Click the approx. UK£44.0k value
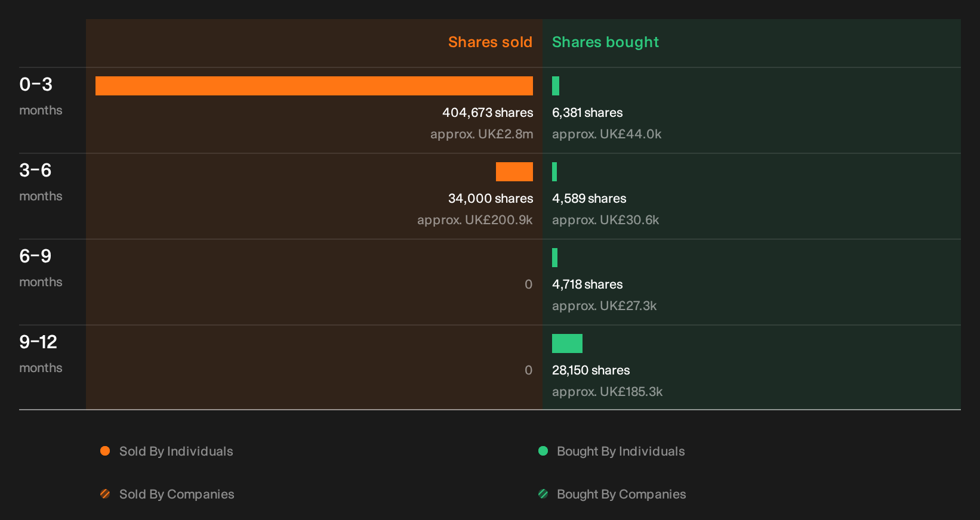 point(607,134)
